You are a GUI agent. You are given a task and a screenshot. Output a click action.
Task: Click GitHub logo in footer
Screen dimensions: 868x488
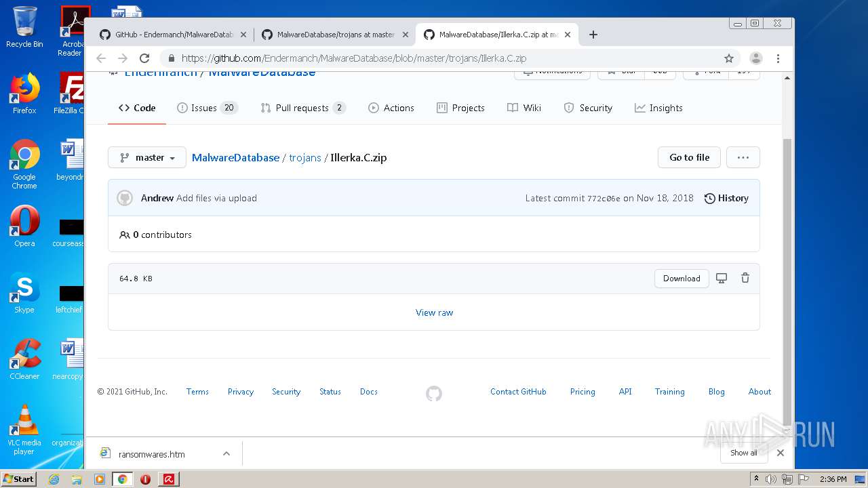pos(434,394)
